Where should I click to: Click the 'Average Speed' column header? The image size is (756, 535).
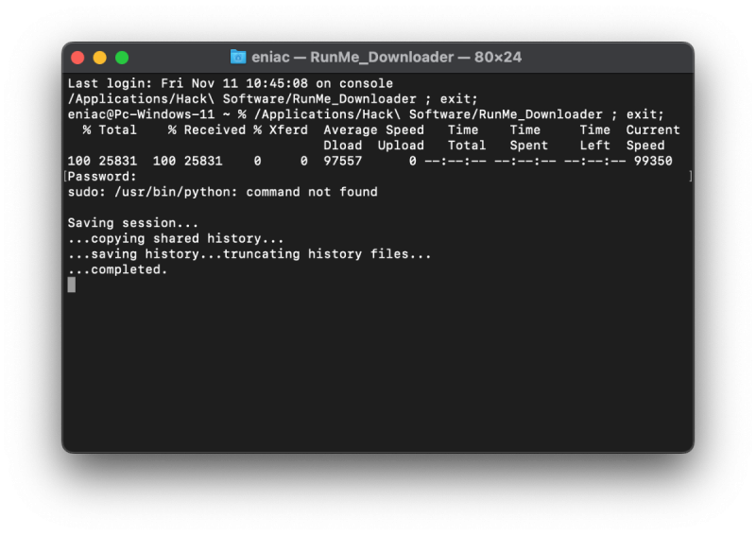[x=373, y=129]
